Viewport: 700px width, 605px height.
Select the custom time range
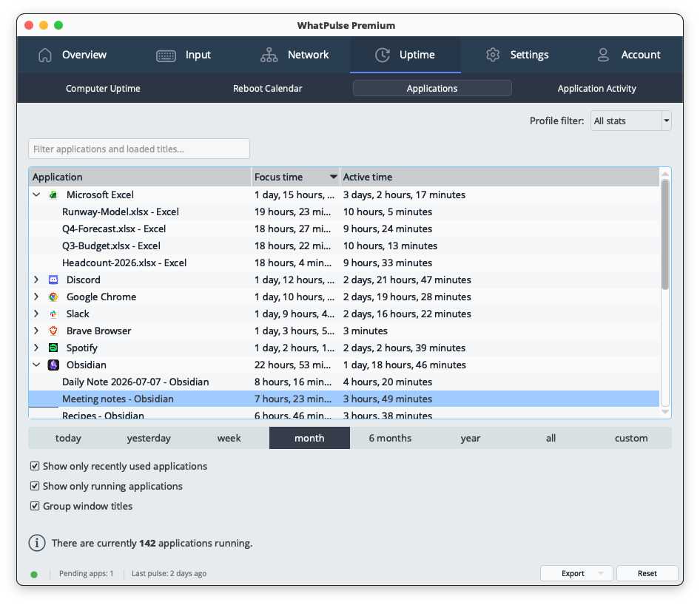(631, 438)
